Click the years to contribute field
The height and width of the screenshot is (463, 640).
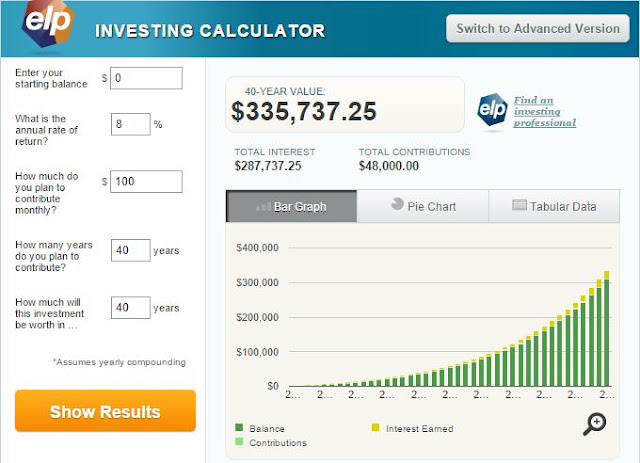pos(131,250)
